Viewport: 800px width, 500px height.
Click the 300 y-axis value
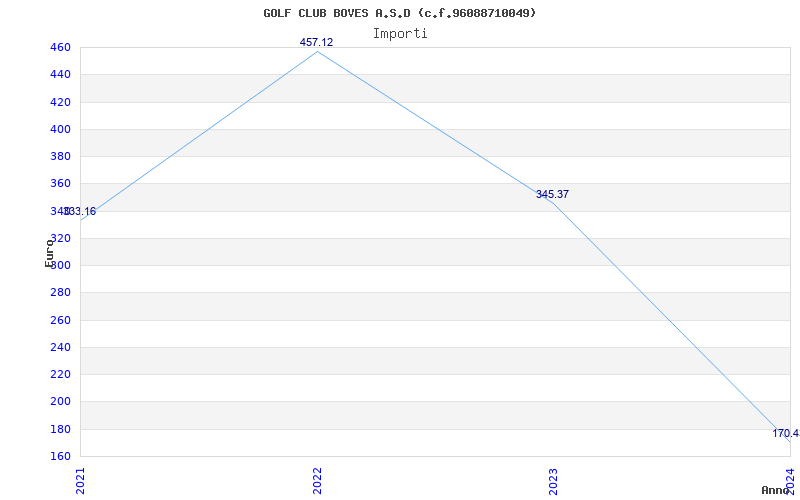[61, 265]
